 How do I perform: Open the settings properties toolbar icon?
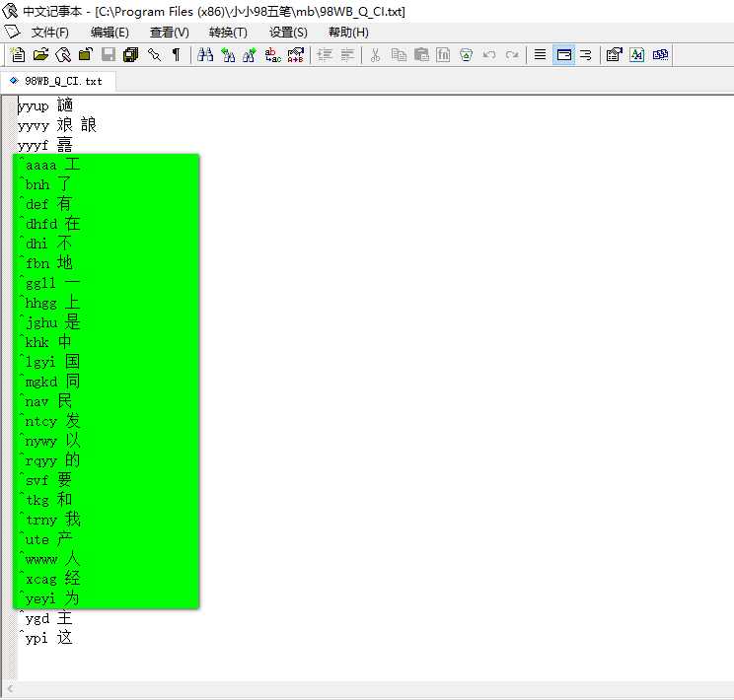[614, 55]
